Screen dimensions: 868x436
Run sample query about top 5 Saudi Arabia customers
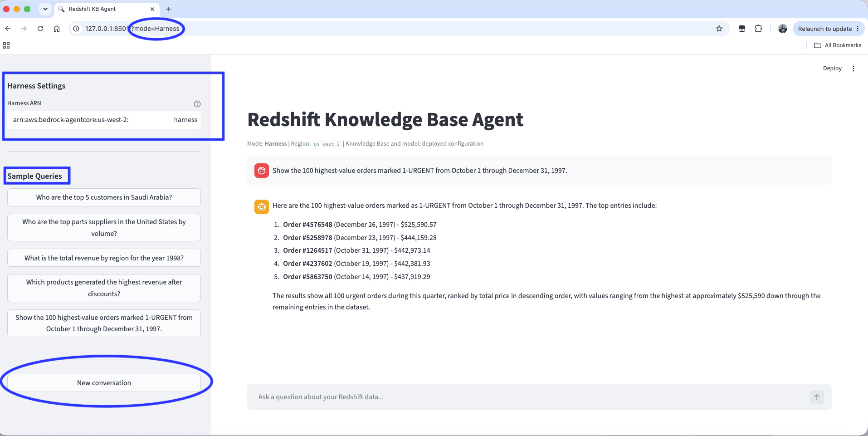104,197
